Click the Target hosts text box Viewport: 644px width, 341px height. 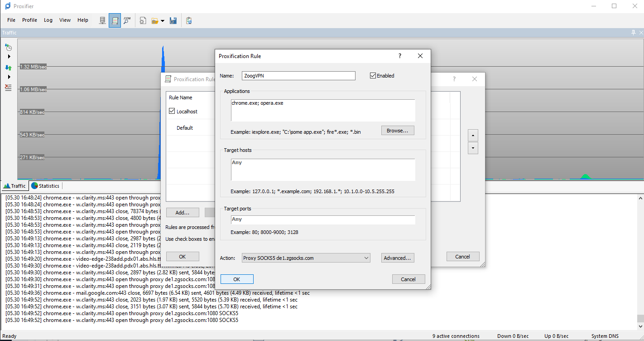pos(323,170)
